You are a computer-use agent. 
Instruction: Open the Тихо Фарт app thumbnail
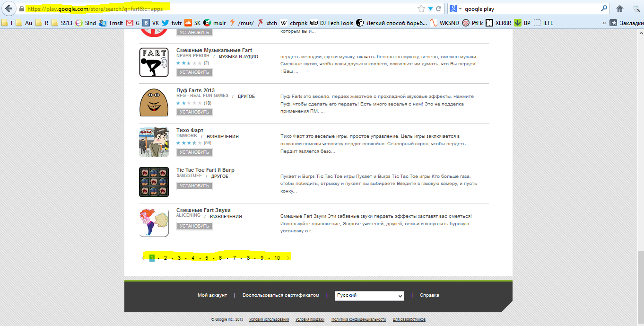coord(154,142)
